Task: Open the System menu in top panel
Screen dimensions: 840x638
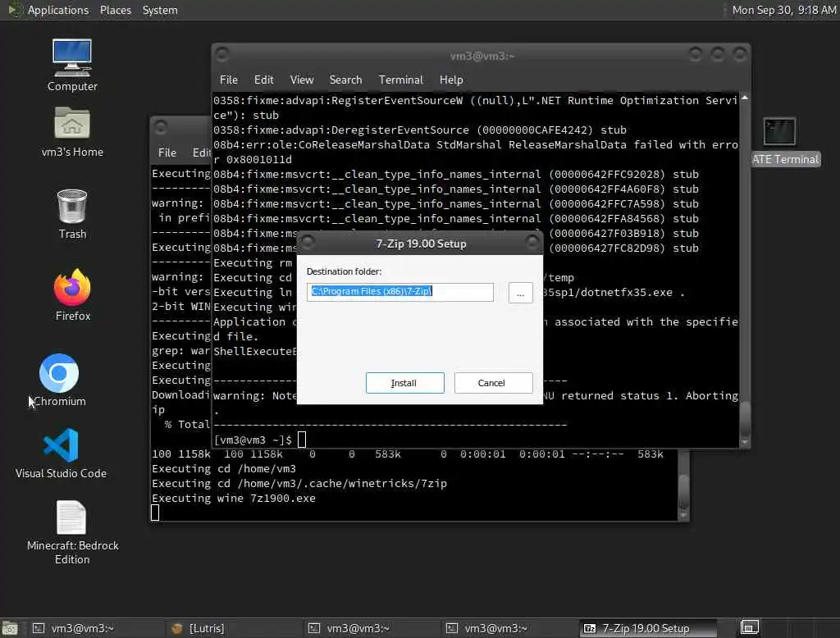Action: coord(160,10)
